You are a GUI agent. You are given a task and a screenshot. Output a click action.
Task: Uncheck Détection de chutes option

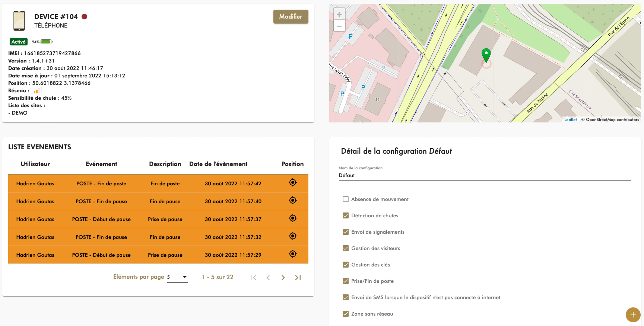[x=346, y=215]
